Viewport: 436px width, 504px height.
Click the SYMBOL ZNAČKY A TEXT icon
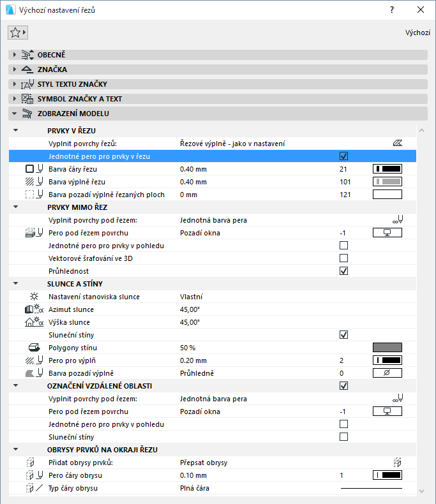pos(27,99)
